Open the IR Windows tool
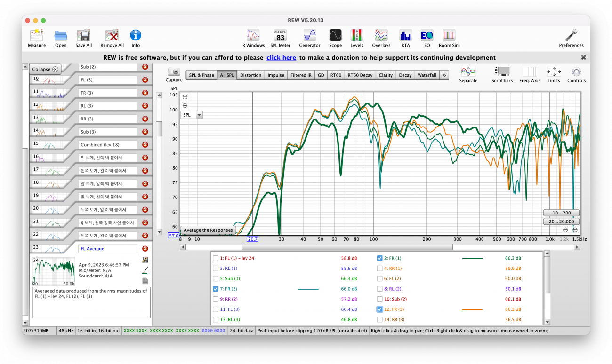This screenshot has height=364, width=612. point(253,35)
